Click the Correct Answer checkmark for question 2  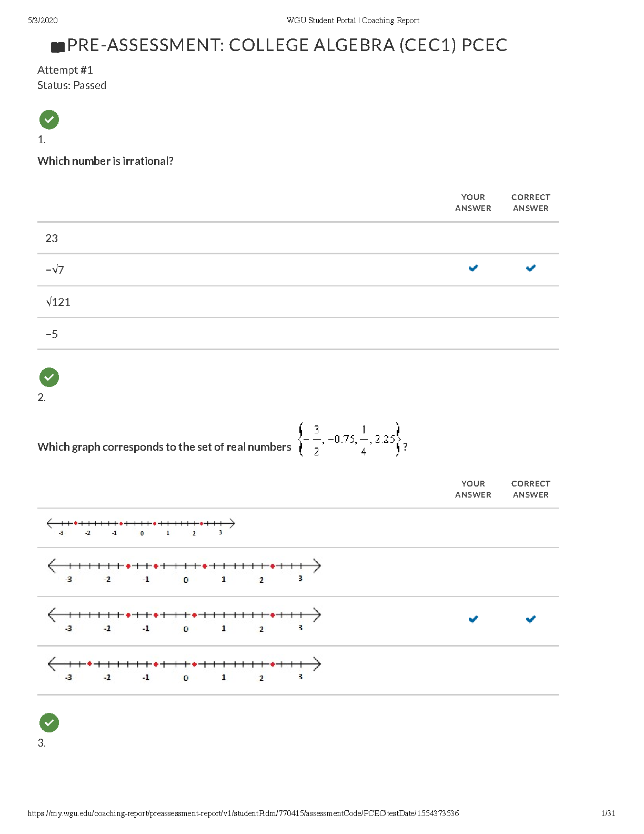point(530,619)
